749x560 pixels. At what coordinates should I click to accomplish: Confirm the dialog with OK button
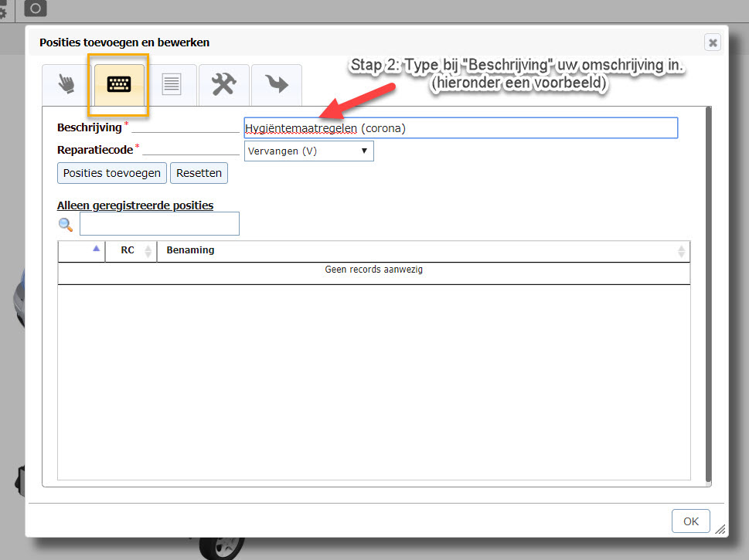click(690, 521)
